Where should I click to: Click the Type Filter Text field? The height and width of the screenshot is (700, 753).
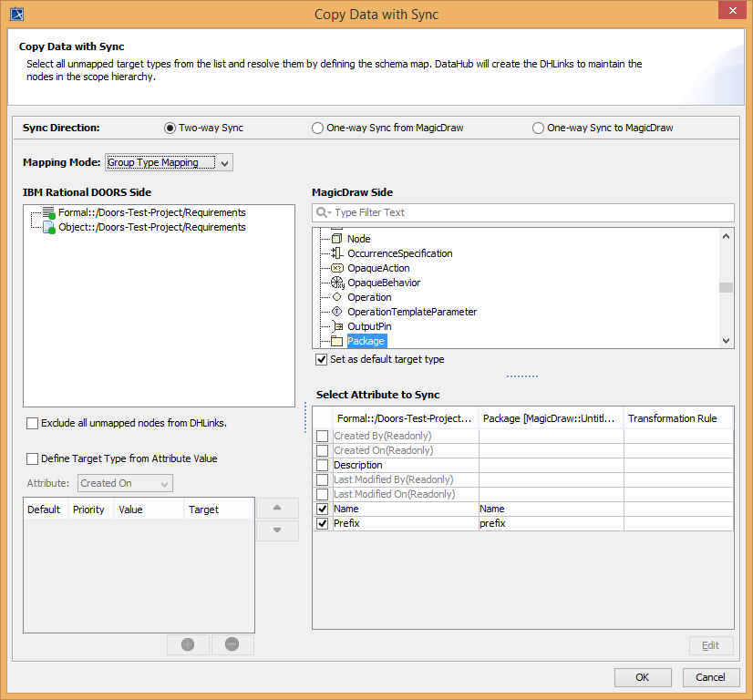pos(529,212)
